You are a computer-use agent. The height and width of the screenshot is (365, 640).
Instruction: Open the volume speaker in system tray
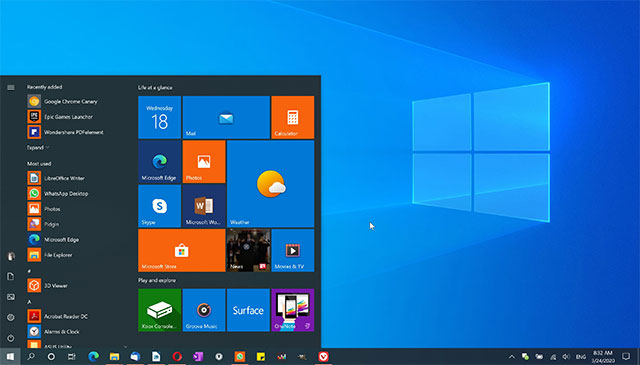[566, 357]
